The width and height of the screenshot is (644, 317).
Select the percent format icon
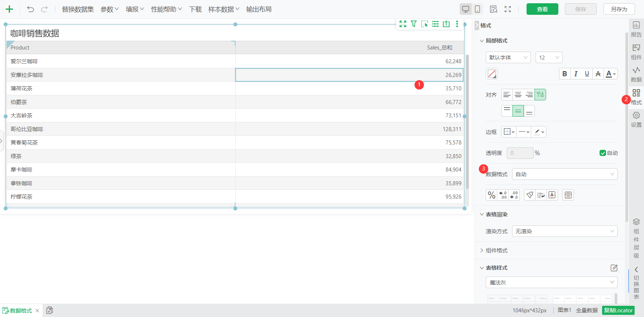point(491,195)
